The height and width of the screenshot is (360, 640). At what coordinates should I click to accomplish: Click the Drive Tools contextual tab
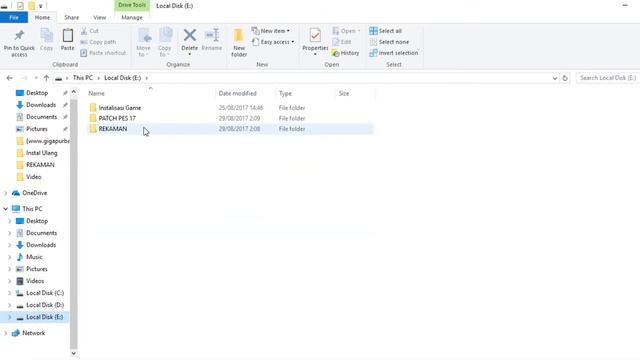[x=132, y=5]
